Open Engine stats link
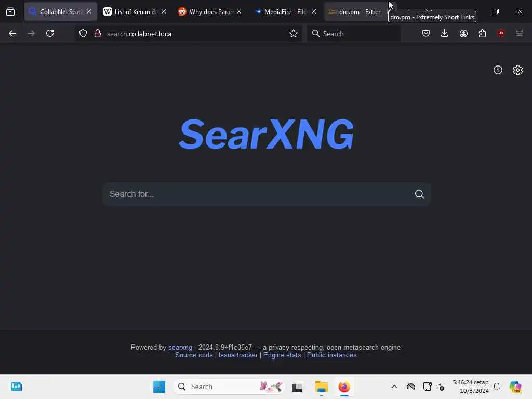532x399 pixels. 282,355
